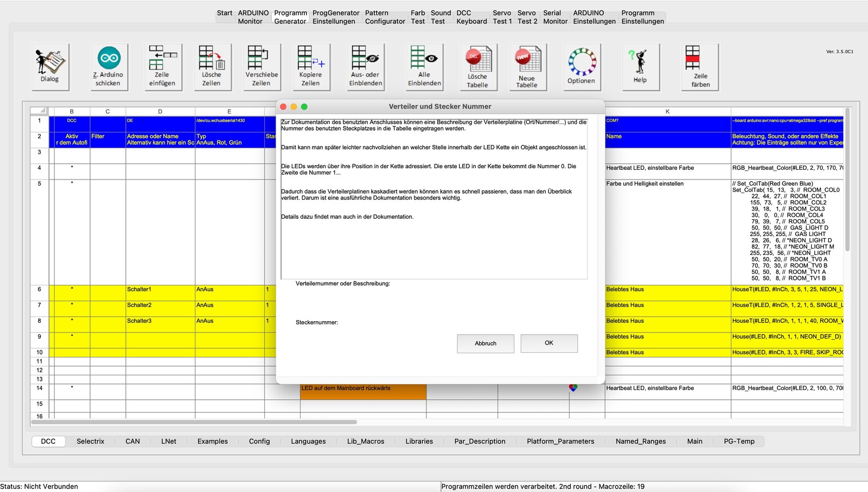Click the horizontal scrollbar below the table
Viewport: 868px width, 492px height.
coord(194,422)
